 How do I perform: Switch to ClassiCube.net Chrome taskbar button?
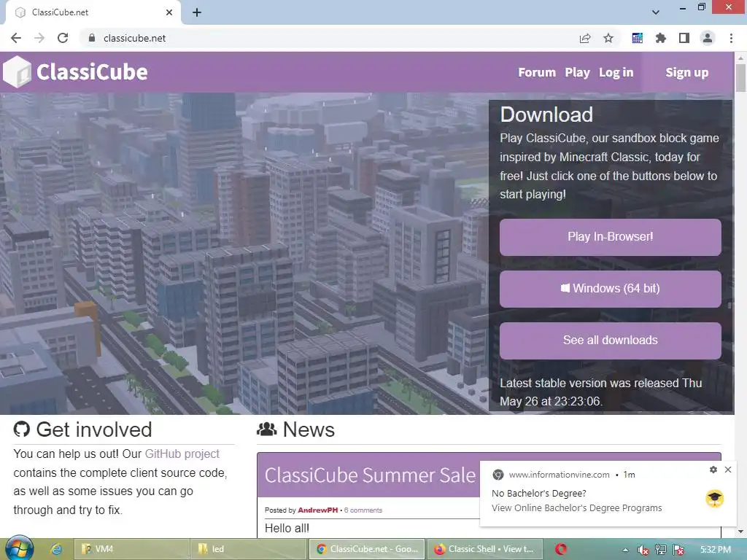click(x=367, y=549)
